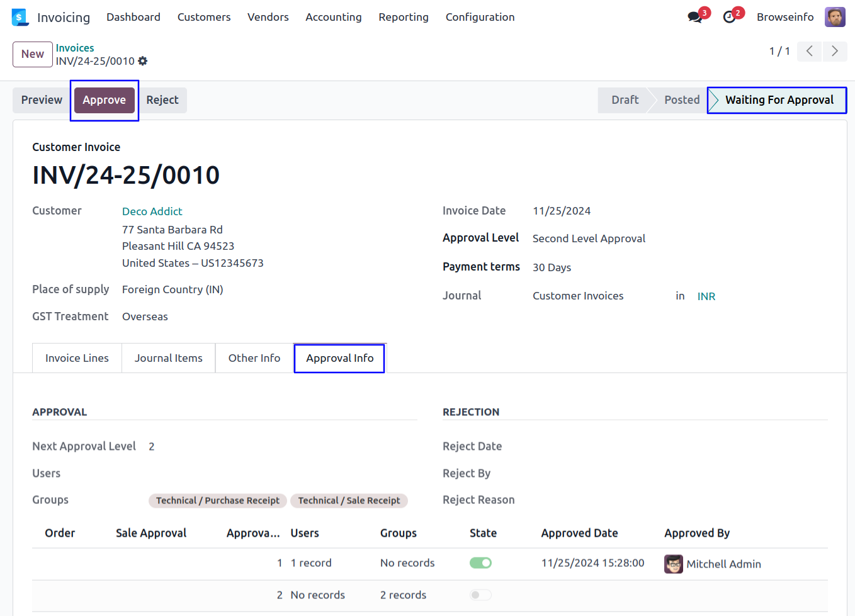Open the Deco Addict customer link
Viewport: 855px width, 616px height.
(x=152, y=211)
